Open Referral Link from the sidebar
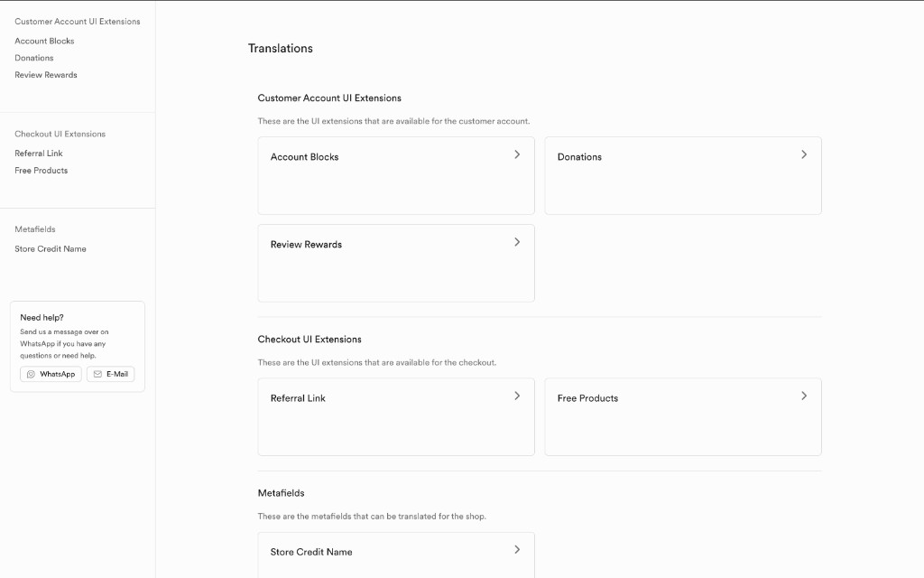The width and height of the screenshot is (924, 578). tap(38, 154)
